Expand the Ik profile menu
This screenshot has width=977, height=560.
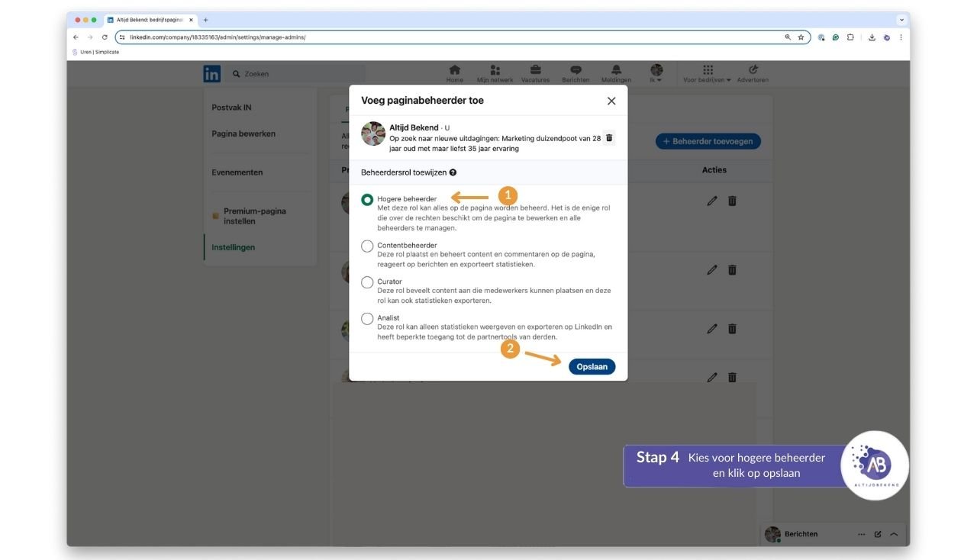(656, 73)
